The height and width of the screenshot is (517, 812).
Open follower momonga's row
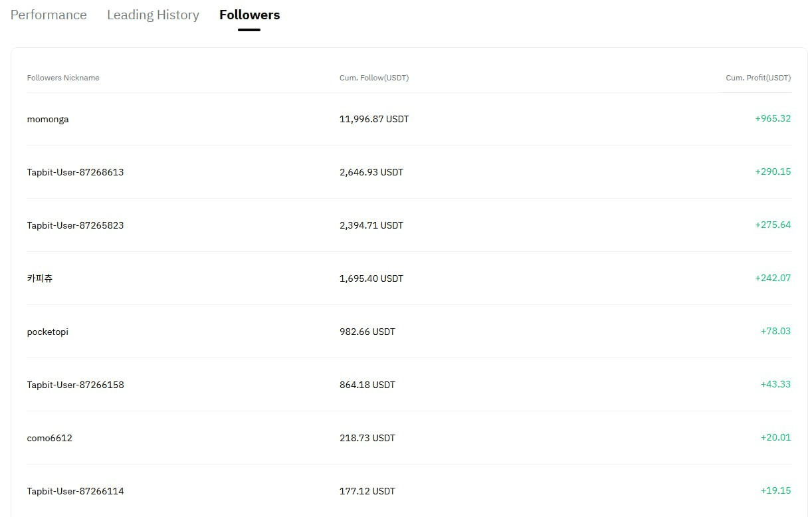(x=48, y=119)
